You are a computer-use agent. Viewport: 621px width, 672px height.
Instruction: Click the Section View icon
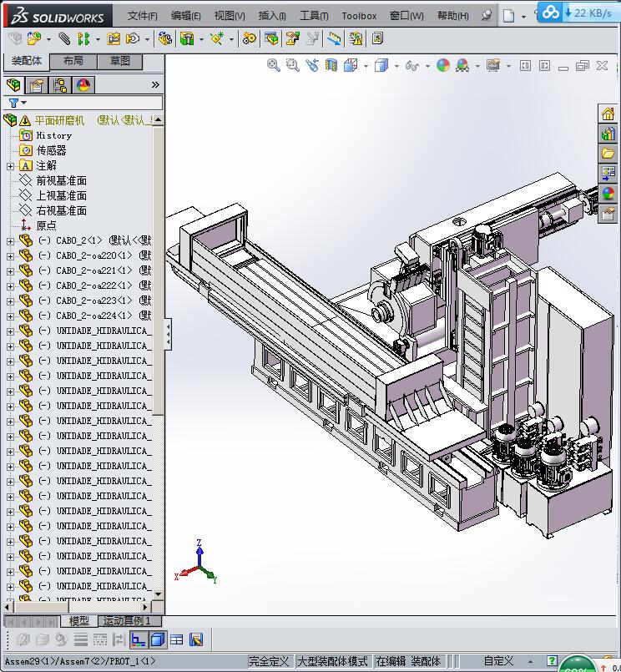[331, 66]
